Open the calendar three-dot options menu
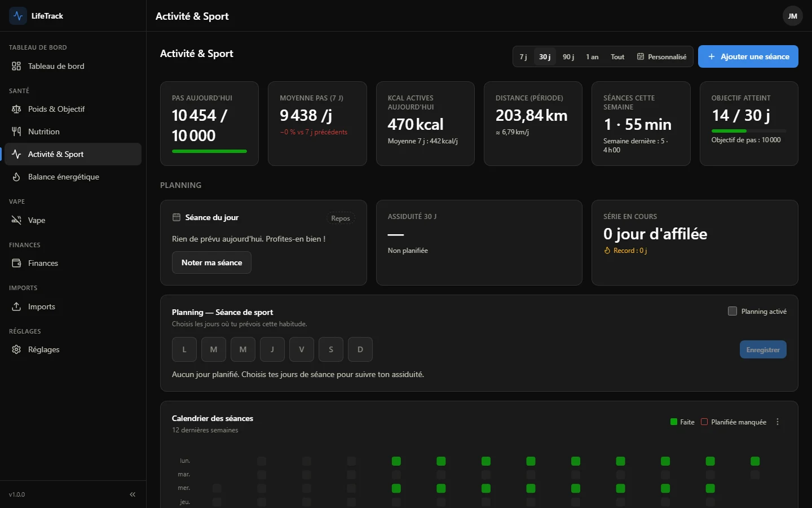The height and width of the screenshot is (508, 812). 778,422
